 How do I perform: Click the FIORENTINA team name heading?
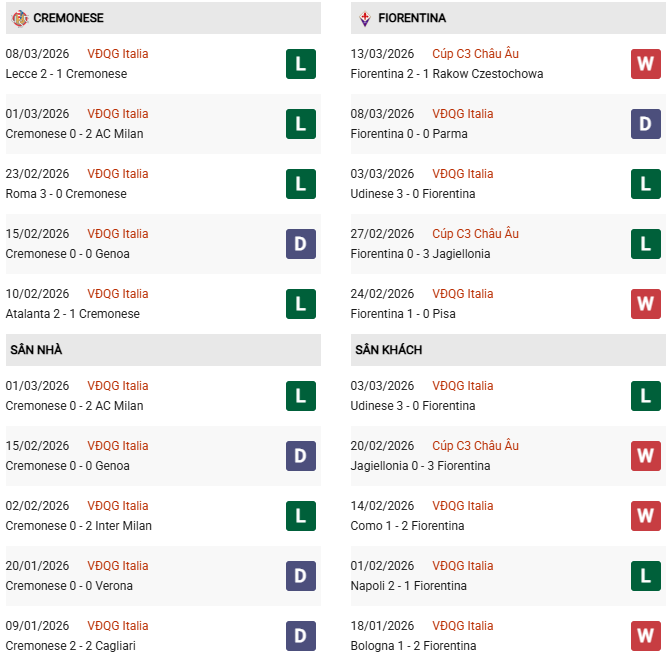[412, 18]
